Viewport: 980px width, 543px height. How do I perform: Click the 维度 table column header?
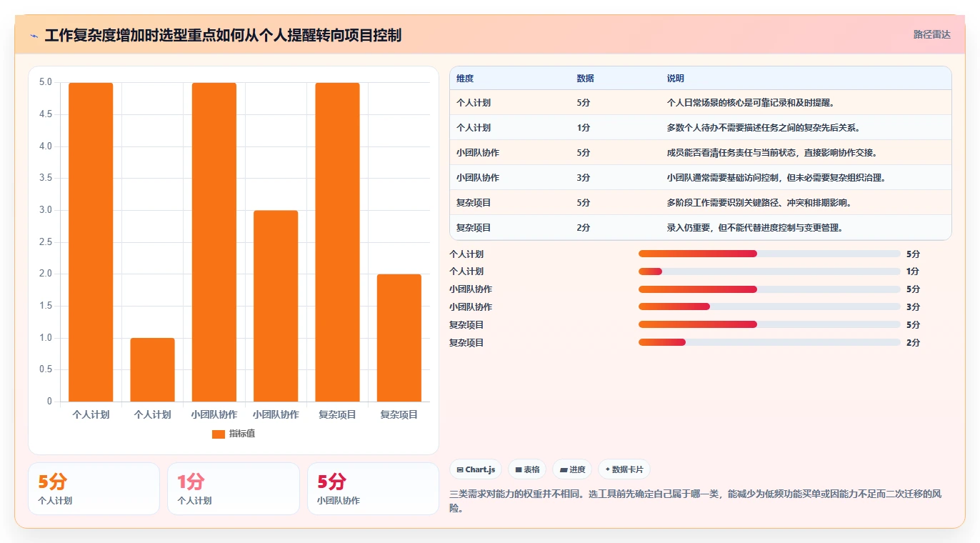[x=465, y=79]
